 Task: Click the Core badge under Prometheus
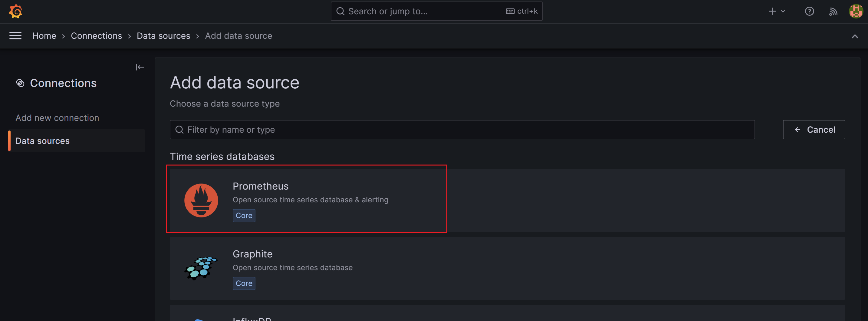click(x=244, y=215)
